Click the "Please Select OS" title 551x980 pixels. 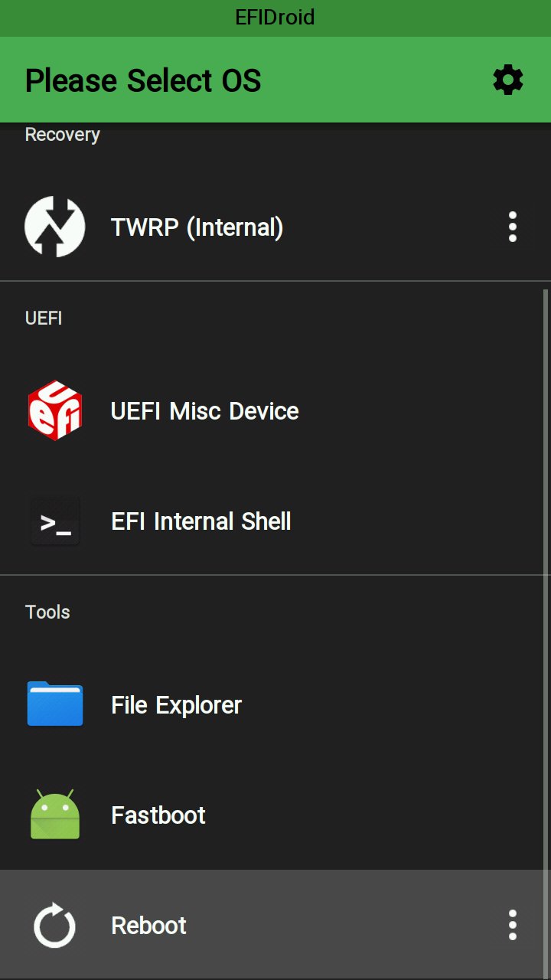(143, 80)
